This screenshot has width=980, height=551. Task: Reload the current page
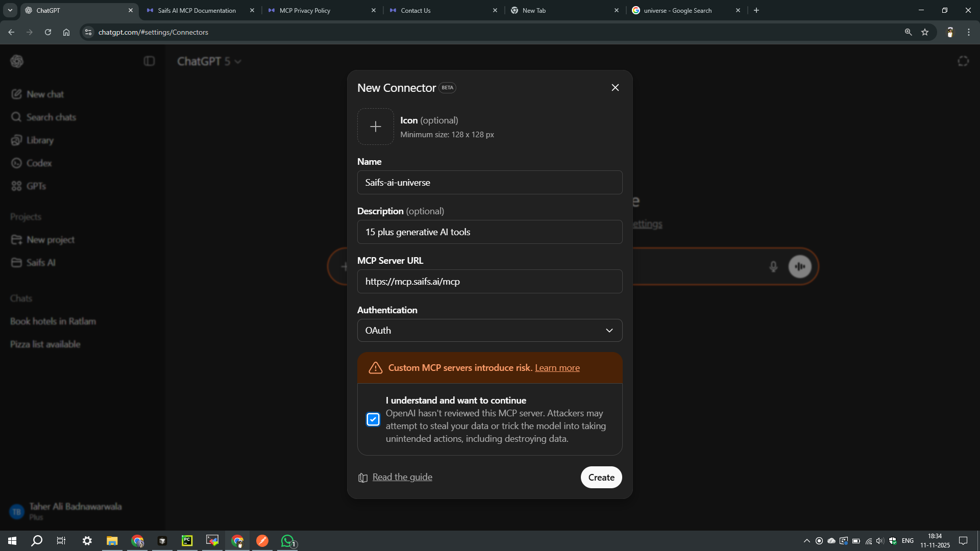click(48, 32)
